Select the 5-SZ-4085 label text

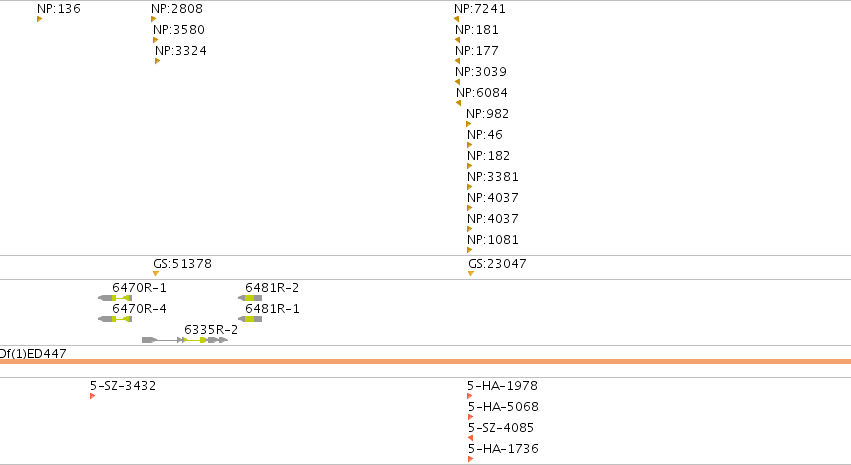(x=501, y=428)
